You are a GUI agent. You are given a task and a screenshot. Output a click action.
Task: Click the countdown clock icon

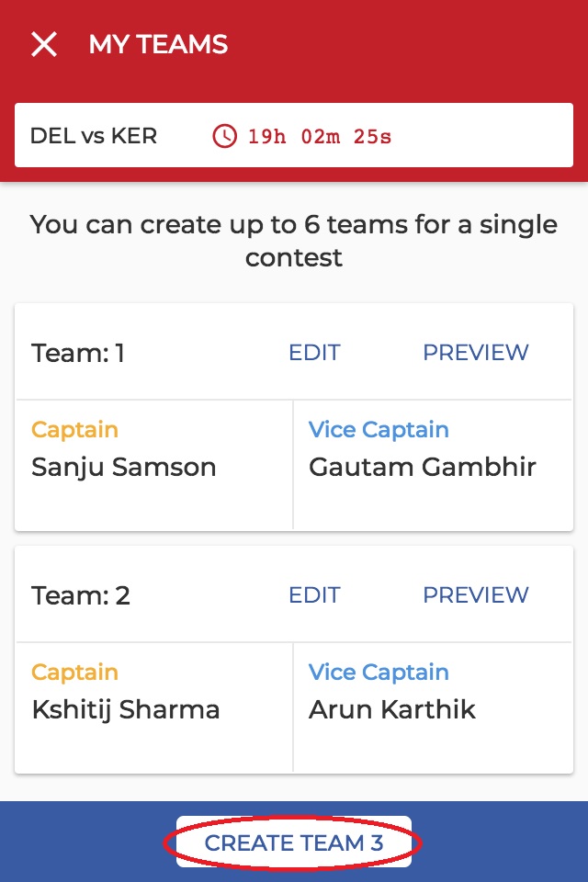click(224, 137)
